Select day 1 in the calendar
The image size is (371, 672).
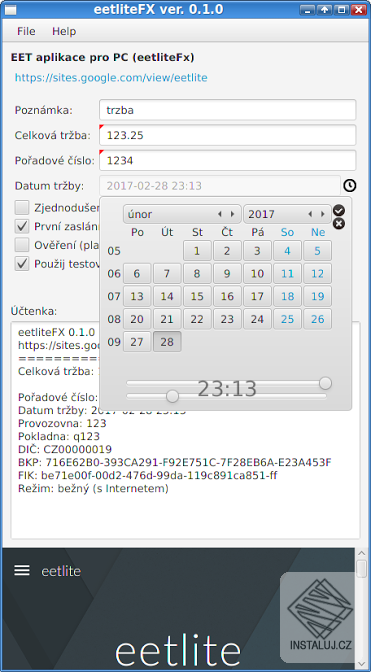pyautogui.click(x=197, y=251)
